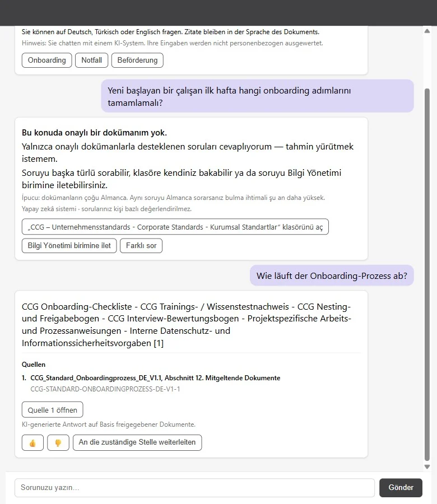The width and height of the screenshot is (437, 504).
Task: Click KI-generierte Antwort auf Basis freigegebener Dokumente
Action: click(108, 424)
